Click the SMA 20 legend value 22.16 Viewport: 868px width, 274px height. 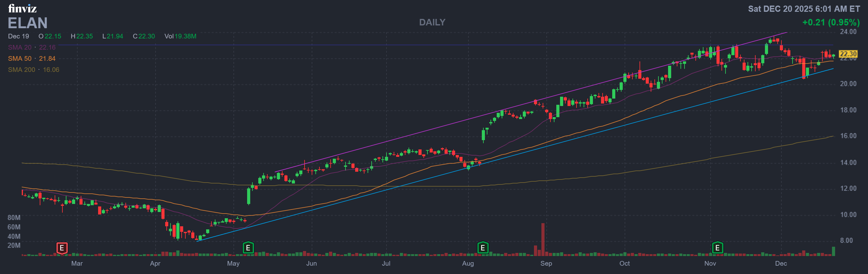[x=47, y=47]
